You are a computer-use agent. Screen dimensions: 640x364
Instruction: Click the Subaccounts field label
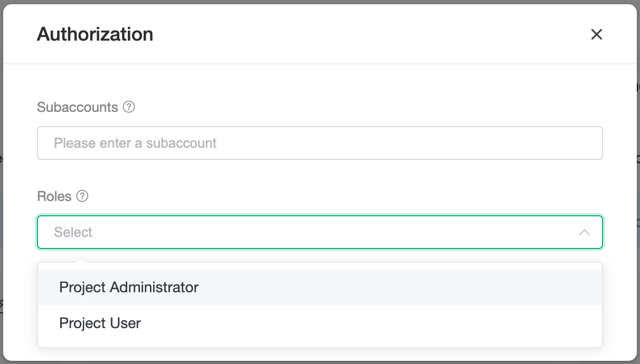click(x=77, y=107)
